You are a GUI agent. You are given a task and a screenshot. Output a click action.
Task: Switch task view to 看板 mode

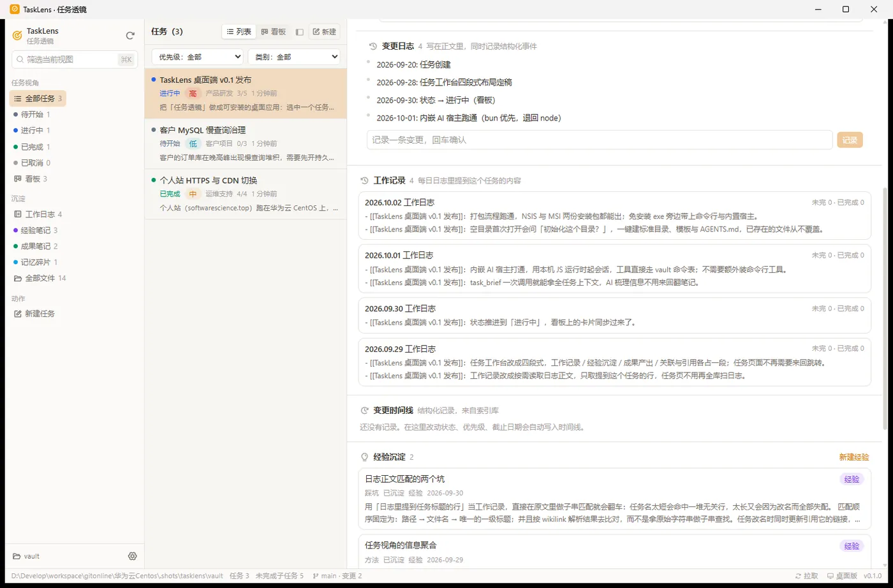click(x=274, y=32)
